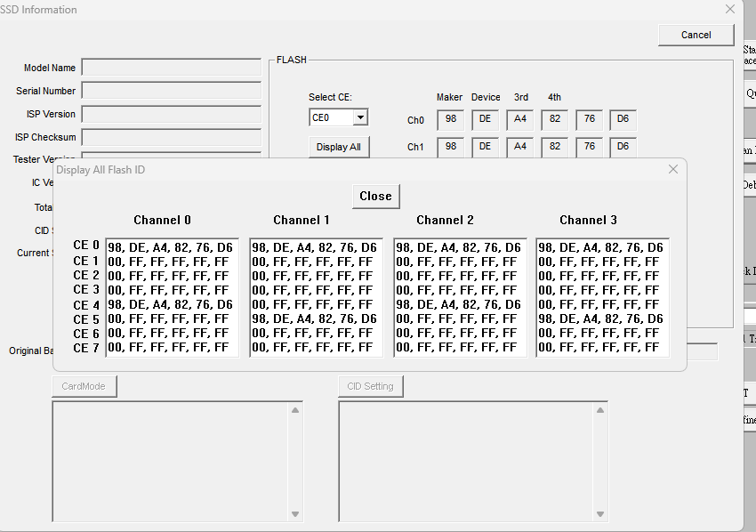Click the Cancel button in SSD Information
Viewport: 756px width, 532px height.
click(x=696, y=35)
